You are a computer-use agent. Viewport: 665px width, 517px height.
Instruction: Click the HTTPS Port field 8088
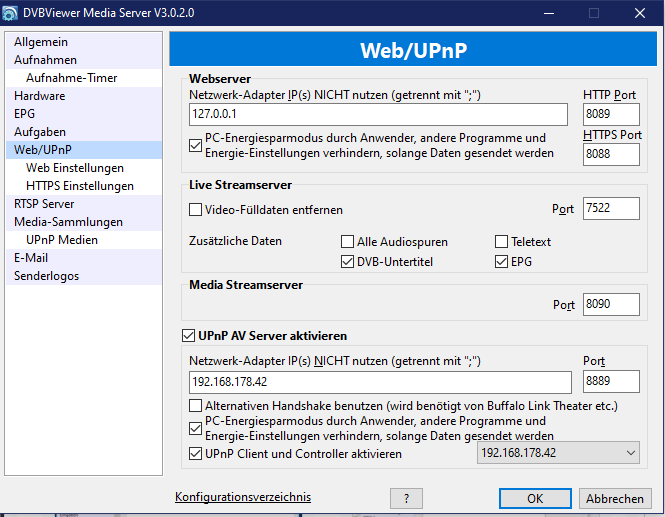tap(611, 154)
